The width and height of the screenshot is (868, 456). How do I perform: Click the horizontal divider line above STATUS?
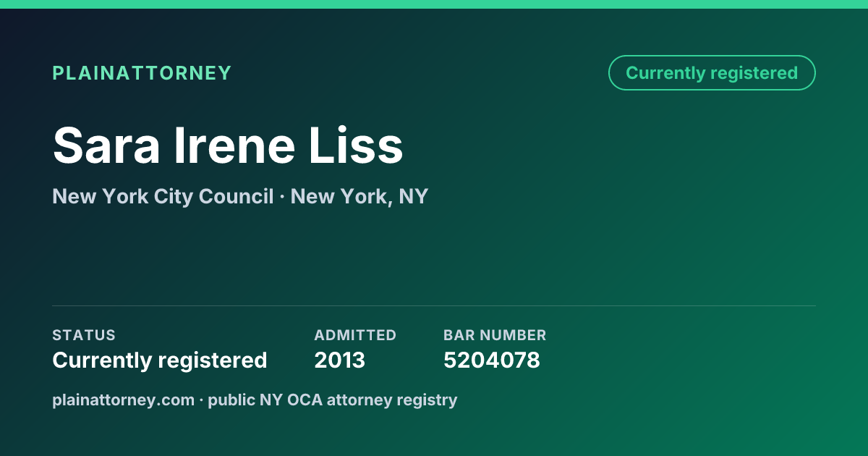(434, 305)
